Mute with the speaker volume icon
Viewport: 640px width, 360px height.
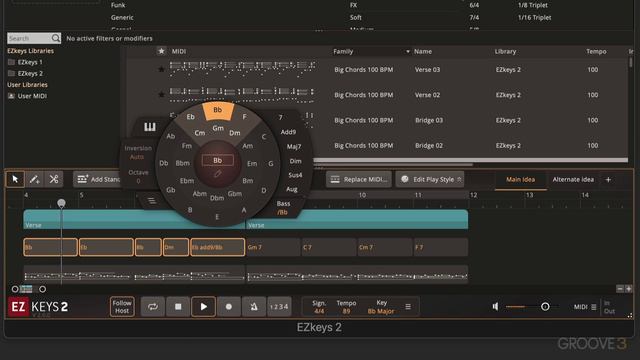tap(495, 307)
